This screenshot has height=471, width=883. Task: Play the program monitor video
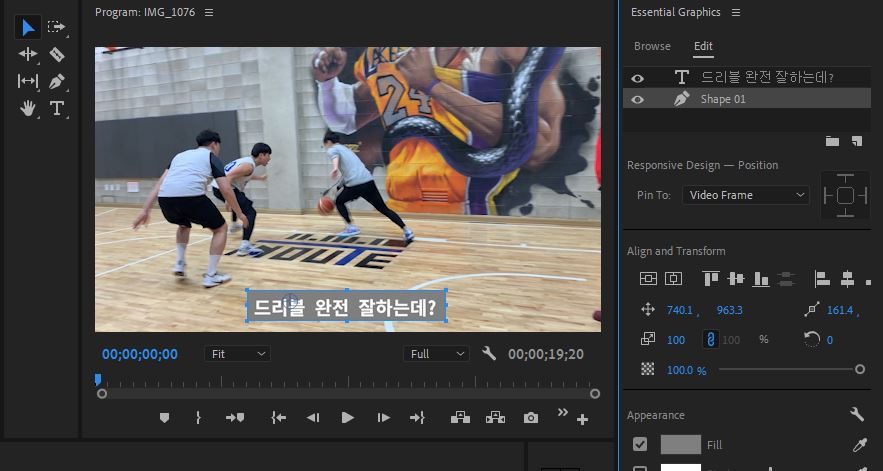(x=347, y=417)
